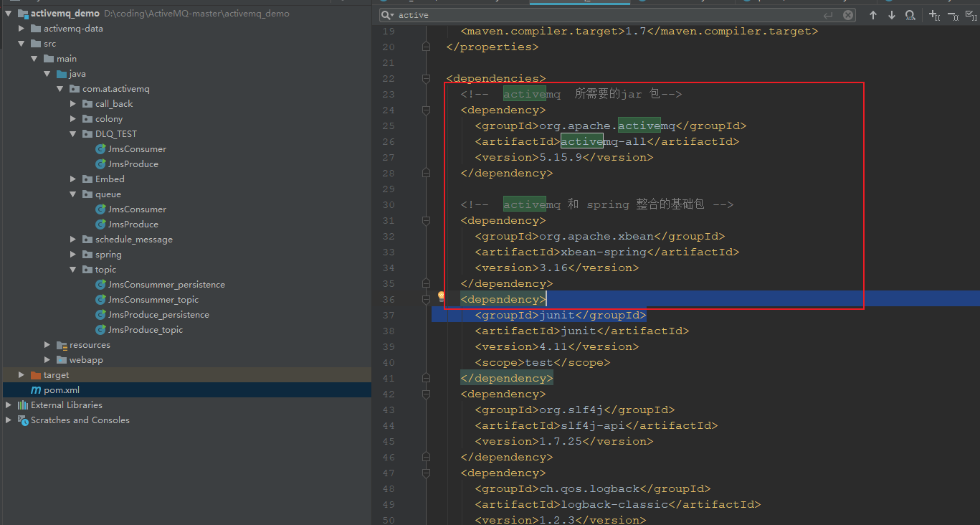Click the 'activemq-all' artifactId text
Screen dimensions: 980x525
tap(604, 141)
